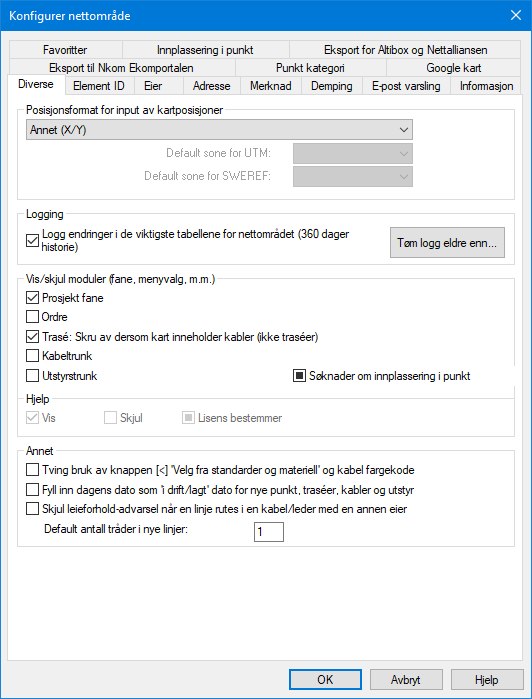Viewport: 532px width, 699px height.
Task: Confirm settings with the OK button
Action: point(325,680)
